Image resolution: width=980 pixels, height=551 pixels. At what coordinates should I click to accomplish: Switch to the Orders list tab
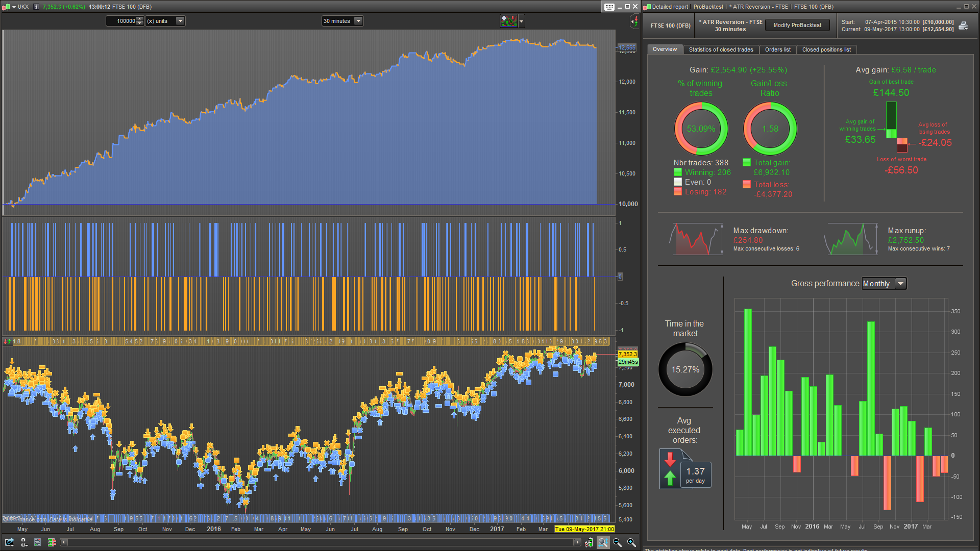coord(777,49)
